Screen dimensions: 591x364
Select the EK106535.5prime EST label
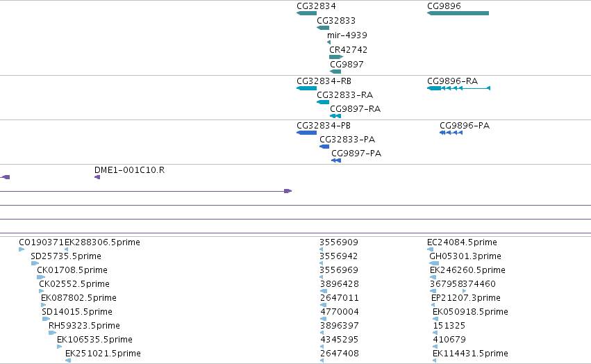coord(94,340)
